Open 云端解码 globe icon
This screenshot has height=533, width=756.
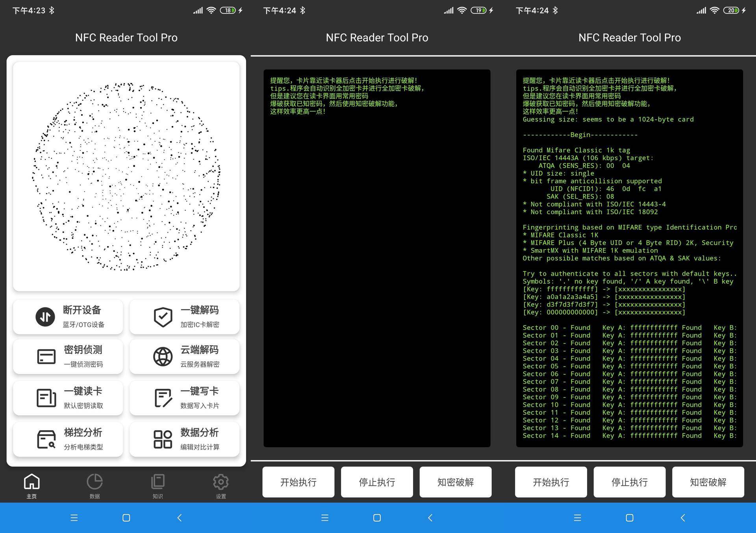tap(163, 357)
